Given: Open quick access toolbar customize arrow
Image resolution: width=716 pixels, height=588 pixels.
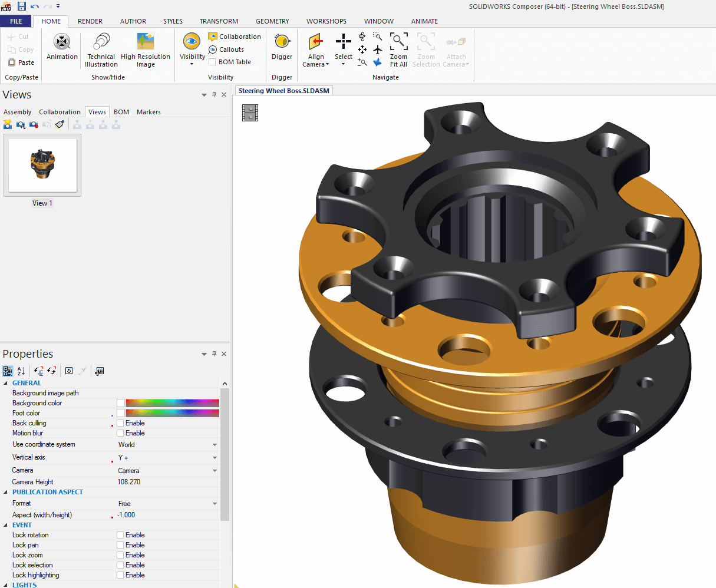Looking at the screenshot, I should tap(58, 6).
